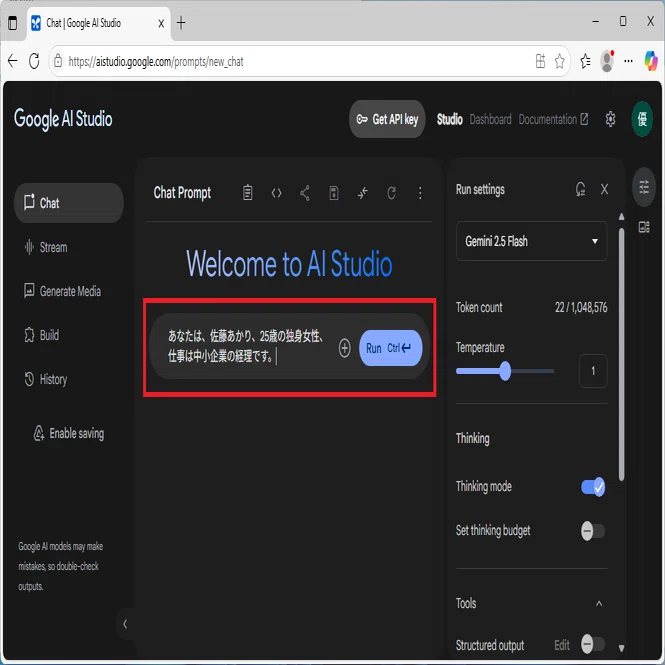Open the prompt gallery icon on right rail
Image resolution: width=665 pixels, height=665 pixels.
click(644, 227)
